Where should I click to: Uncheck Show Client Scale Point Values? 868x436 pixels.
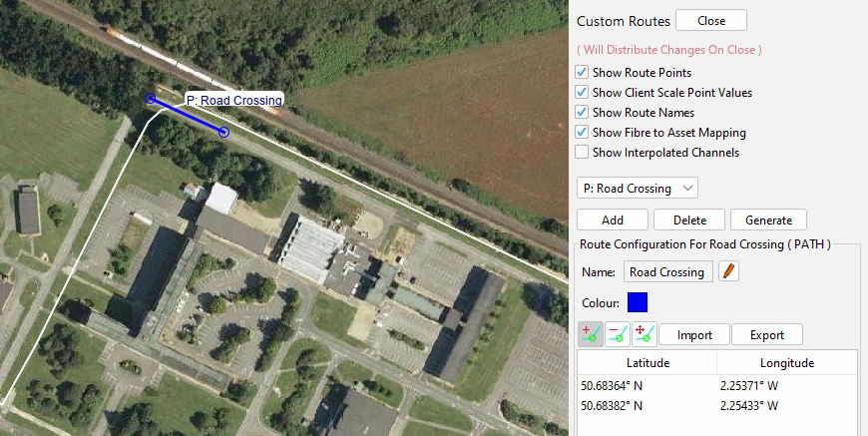pyautogui.click(x=583, y=93)
